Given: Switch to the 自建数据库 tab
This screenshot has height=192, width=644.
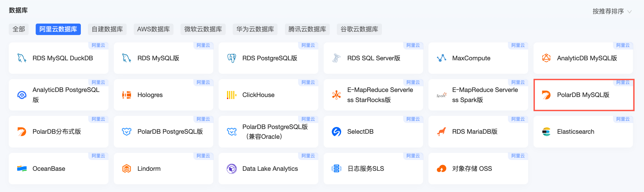Looking at the screenshot, I should click(x=107, y=29).
